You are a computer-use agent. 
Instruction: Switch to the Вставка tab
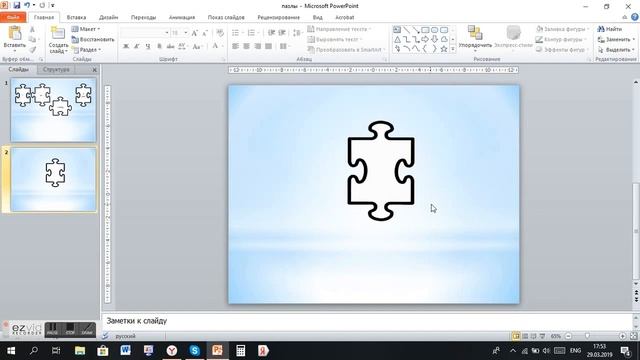pyautogui.click(x=76, y=17)
